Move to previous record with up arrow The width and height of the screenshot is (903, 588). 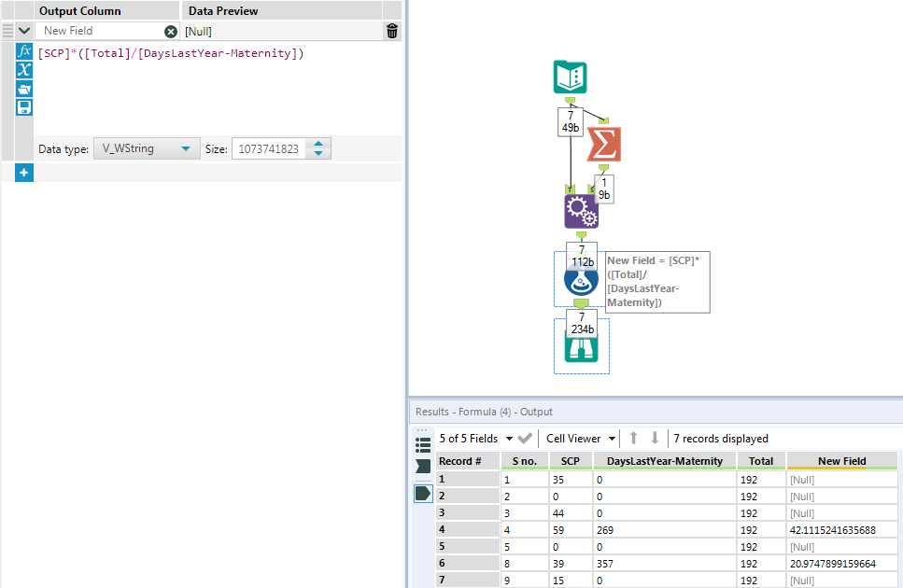coord(633,439)
